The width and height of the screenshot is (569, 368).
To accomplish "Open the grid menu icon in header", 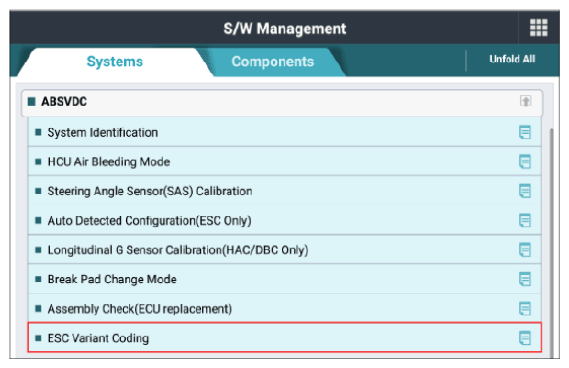I will [539, 28].
